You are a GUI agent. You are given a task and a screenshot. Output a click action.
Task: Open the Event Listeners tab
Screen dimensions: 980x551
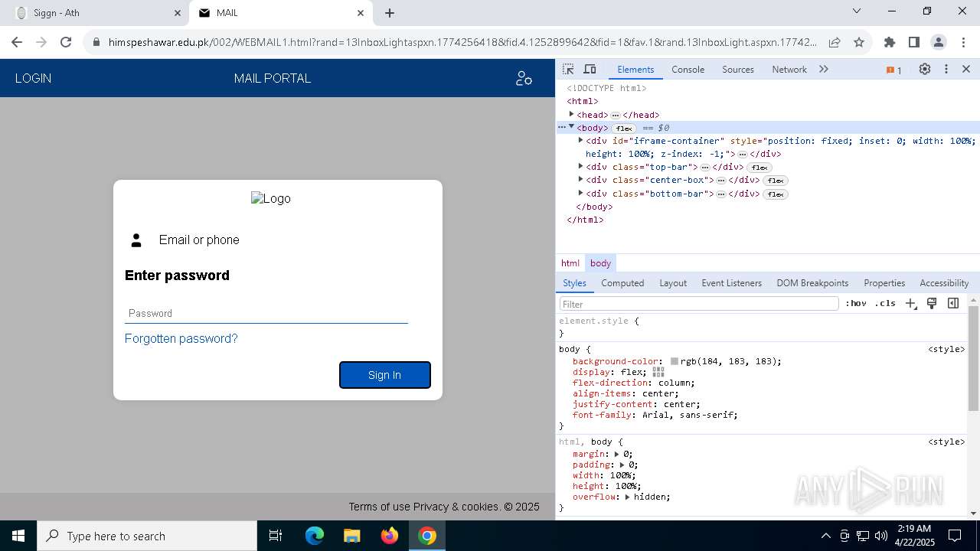[x=731, y=282]
